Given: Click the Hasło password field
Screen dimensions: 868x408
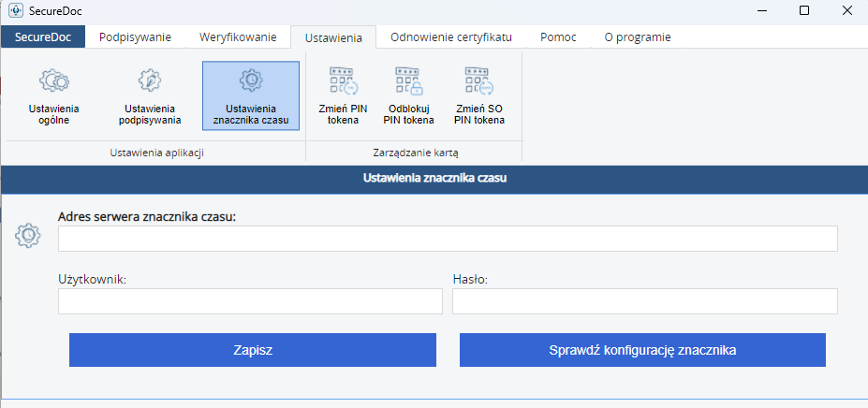Looking at the screenshot, I should pyautogui.click(x=644, y=301).
